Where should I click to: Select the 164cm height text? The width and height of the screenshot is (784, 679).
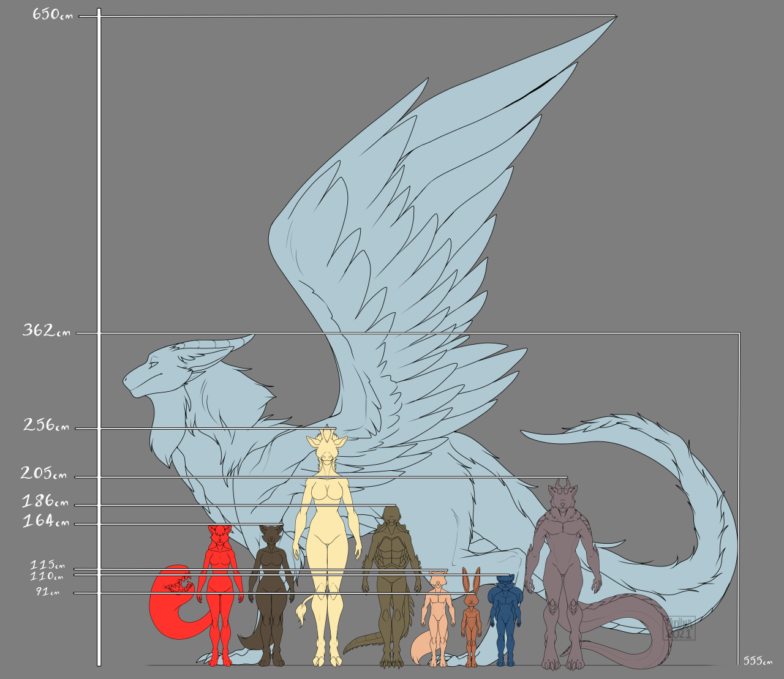click(46, 521)
